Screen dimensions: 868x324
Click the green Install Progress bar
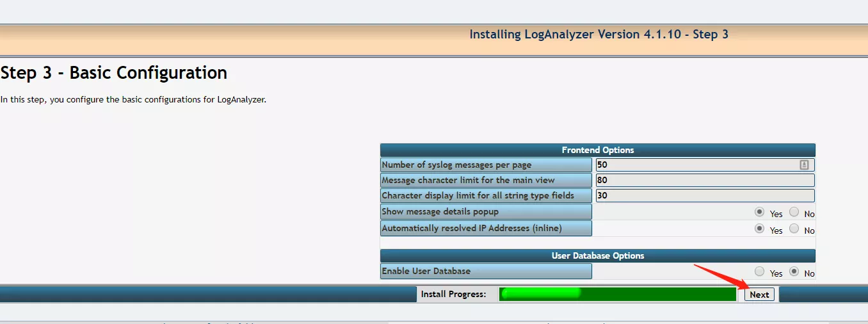[x=617, y=294]
